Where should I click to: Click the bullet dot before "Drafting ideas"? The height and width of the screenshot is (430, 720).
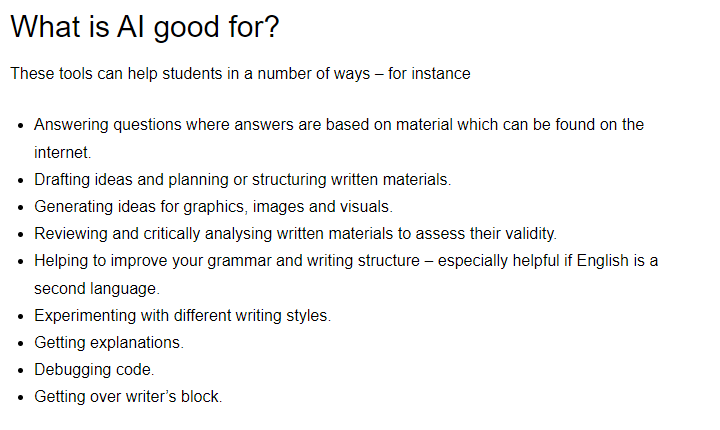coord(21,181)
